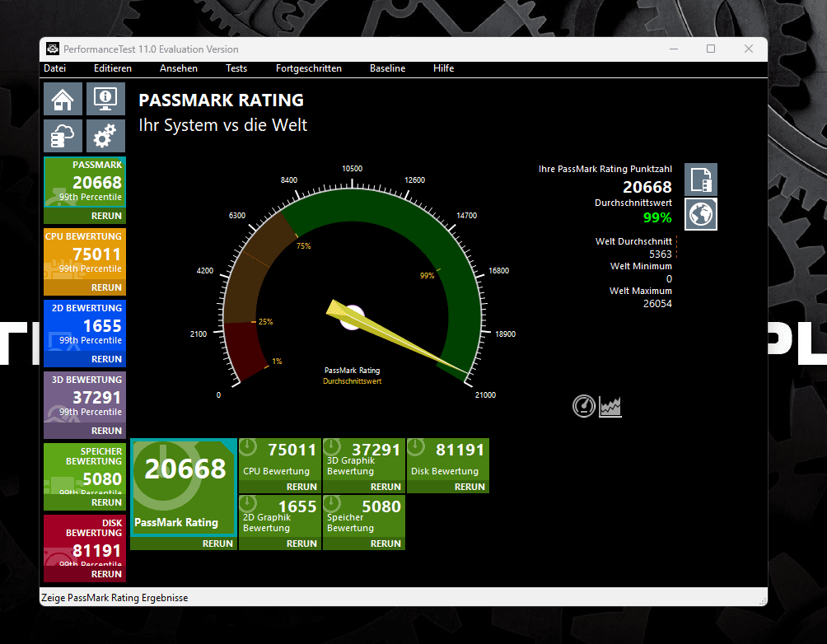Click the gauge needle center hub

353,318
